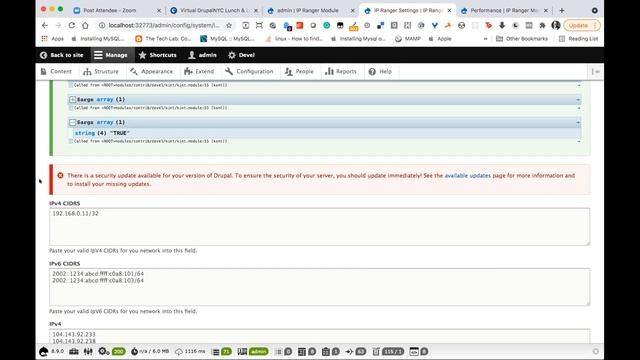Go to Appearance admin section

151,71
